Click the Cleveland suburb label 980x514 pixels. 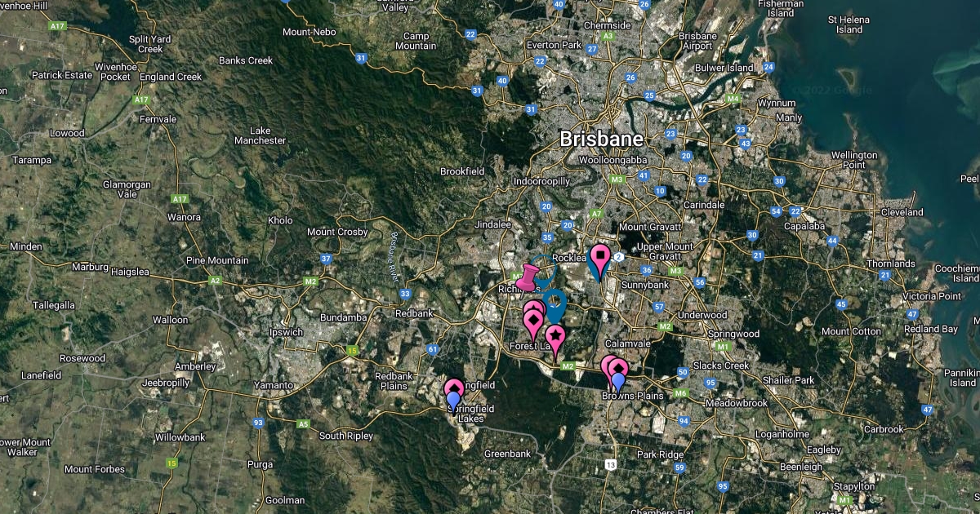(x=902, y=212)
